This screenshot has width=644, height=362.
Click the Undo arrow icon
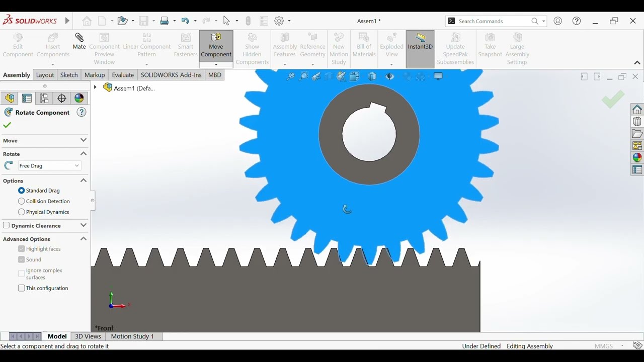(185, 21)
